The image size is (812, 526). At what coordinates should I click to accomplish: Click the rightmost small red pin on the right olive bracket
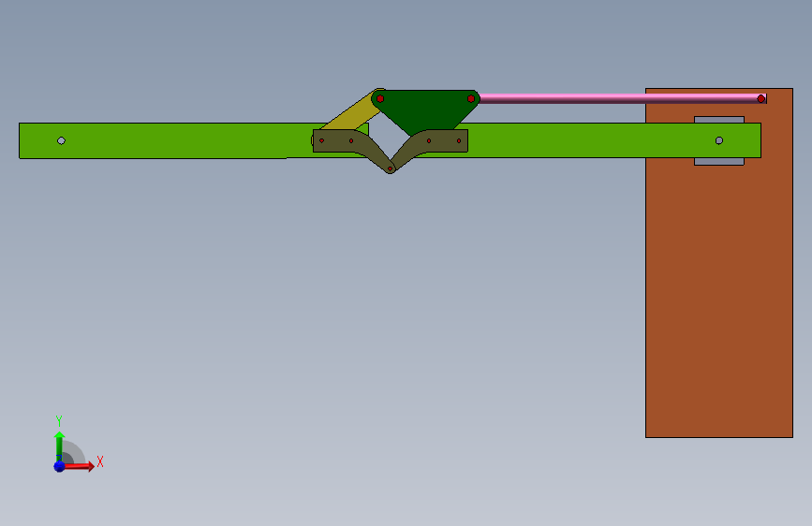tap(459, 140)
